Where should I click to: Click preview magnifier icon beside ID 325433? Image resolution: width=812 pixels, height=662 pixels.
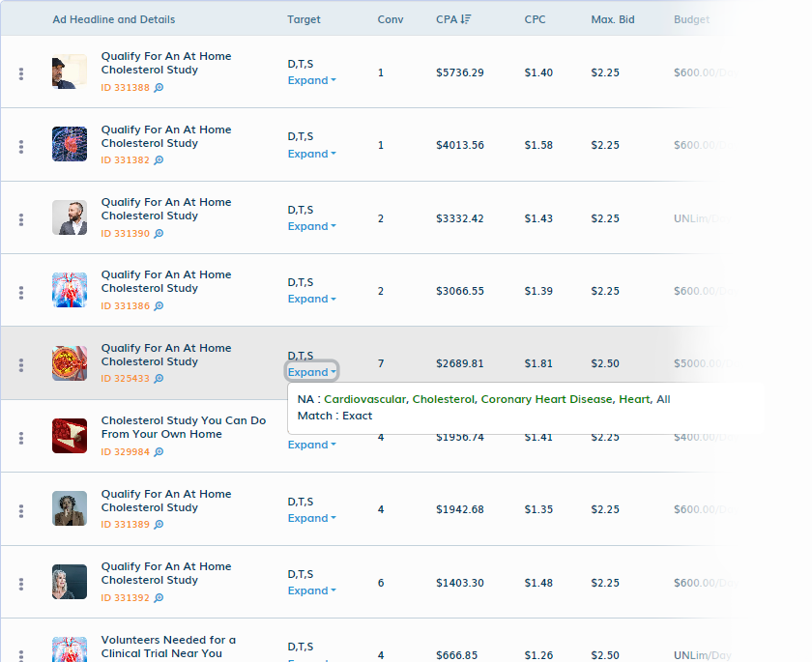click(x=159, y=379)
